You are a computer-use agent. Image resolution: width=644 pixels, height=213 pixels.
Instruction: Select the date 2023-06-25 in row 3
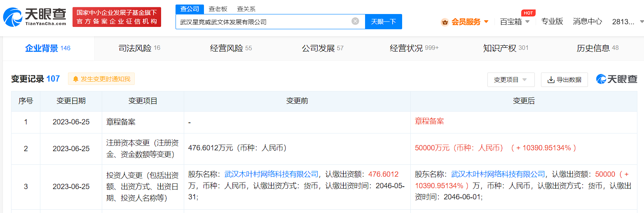71,187
